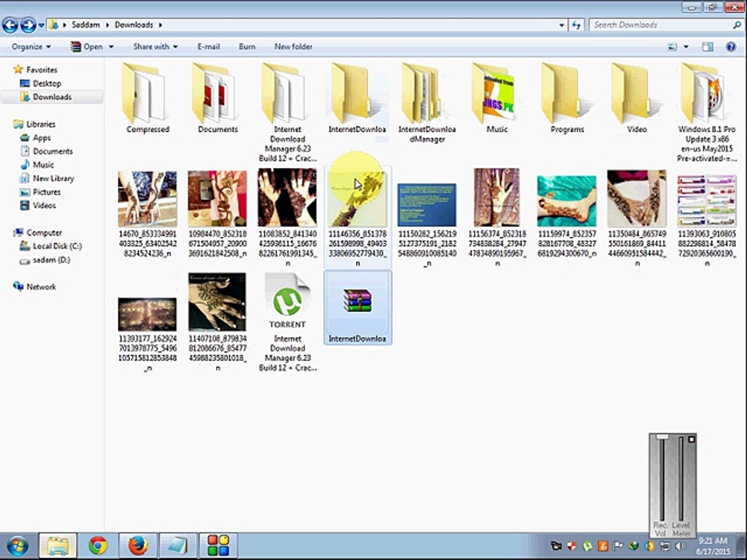Viewport: 747px width, 560px height.
Task: Select image thumbnail starting 11083852_841340
Action: (287, 198)
